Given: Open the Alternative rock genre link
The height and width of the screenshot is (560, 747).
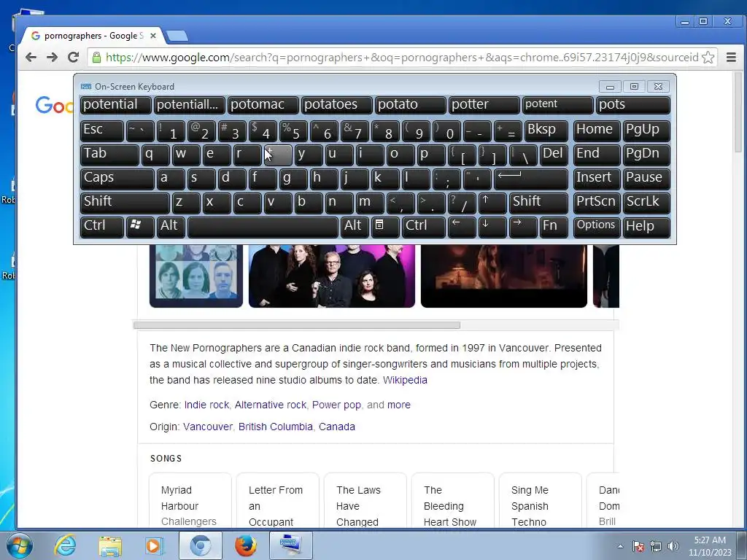Looking at the screenshot, I should coord(270,405).
